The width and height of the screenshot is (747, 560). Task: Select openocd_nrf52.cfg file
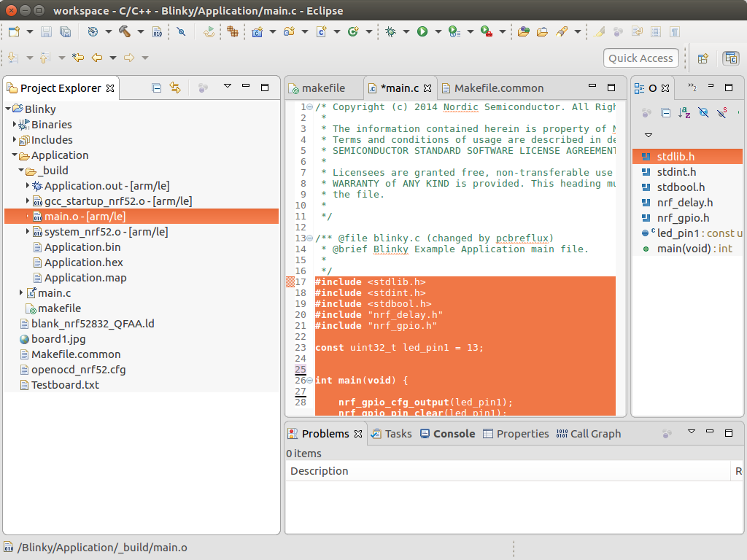click(x=78, y=370)
